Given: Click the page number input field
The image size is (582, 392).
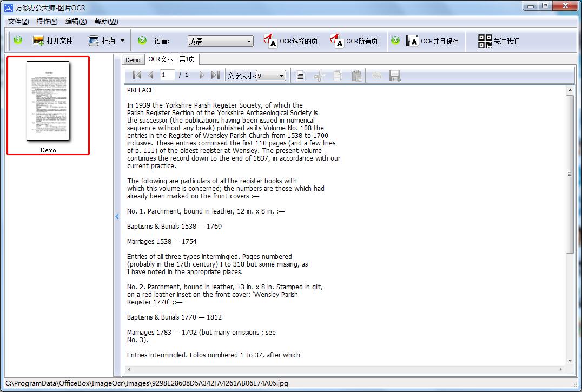Looking at the screenshot, I should tap(167, 75).
